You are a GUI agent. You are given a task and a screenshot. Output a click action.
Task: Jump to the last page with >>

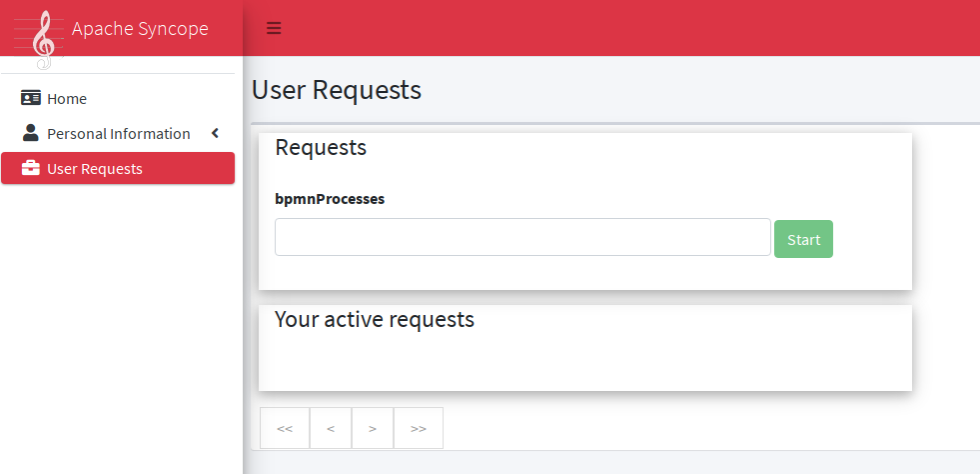pos(419,428)
